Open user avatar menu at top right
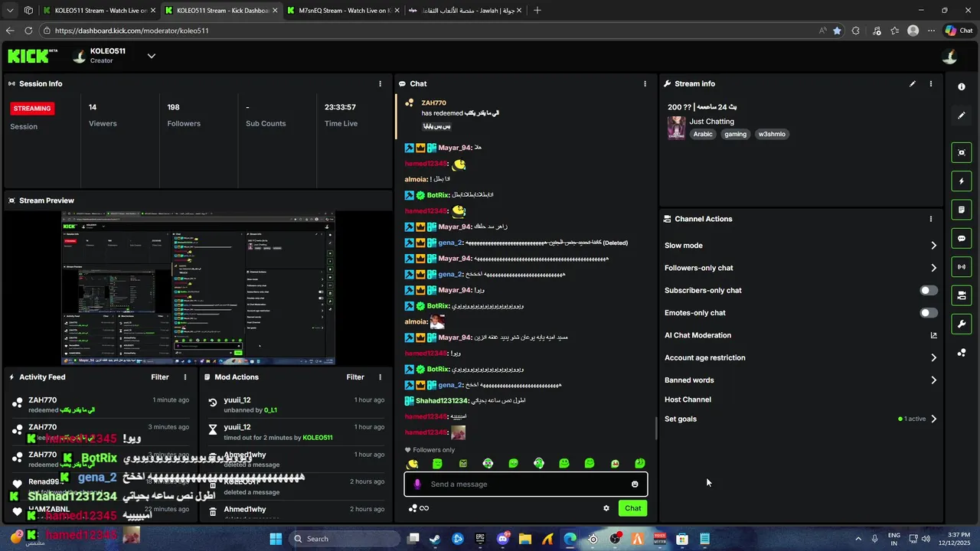 (x=949, y=56)
